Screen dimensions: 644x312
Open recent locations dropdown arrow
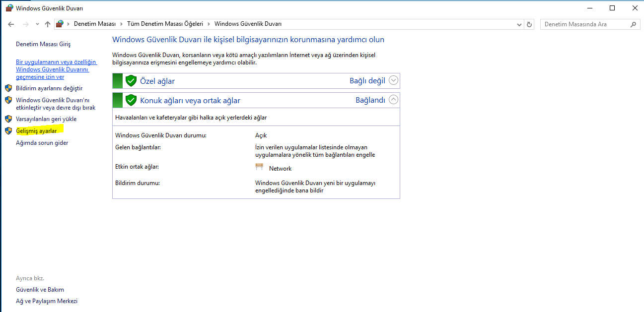(37, 24)
